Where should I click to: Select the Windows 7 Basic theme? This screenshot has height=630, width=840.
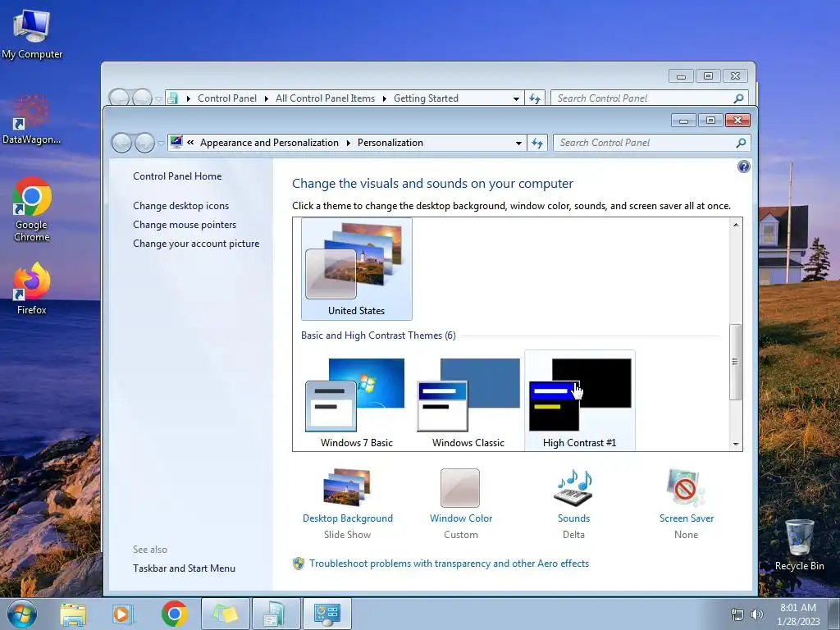[356, 402]
